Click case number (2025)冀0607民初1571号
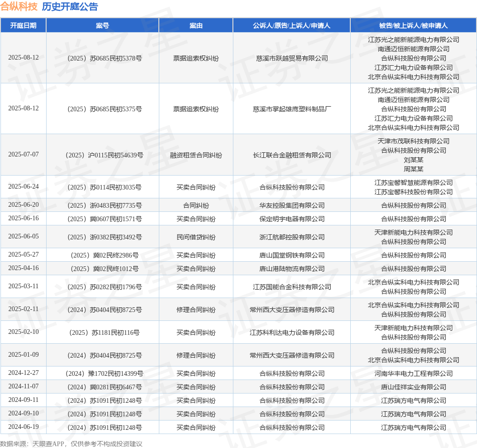Screen dimensions: 477x448 pos(105,219)
